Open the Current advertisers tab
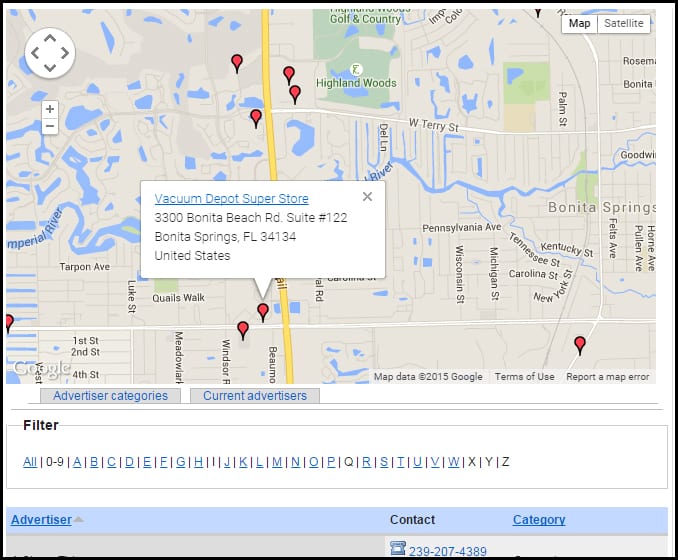Screen dimensions: 678x560 pyautogui.click(x=255, y=396)
